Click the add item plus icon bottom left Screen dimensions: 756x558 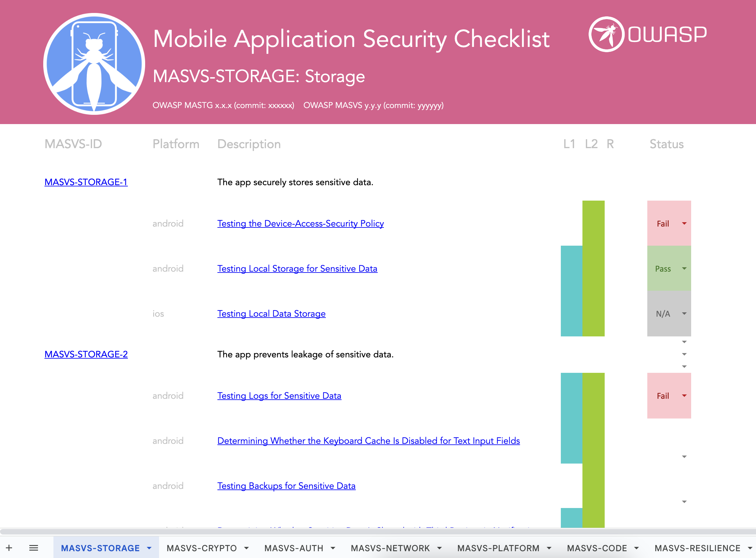(9, 548)
